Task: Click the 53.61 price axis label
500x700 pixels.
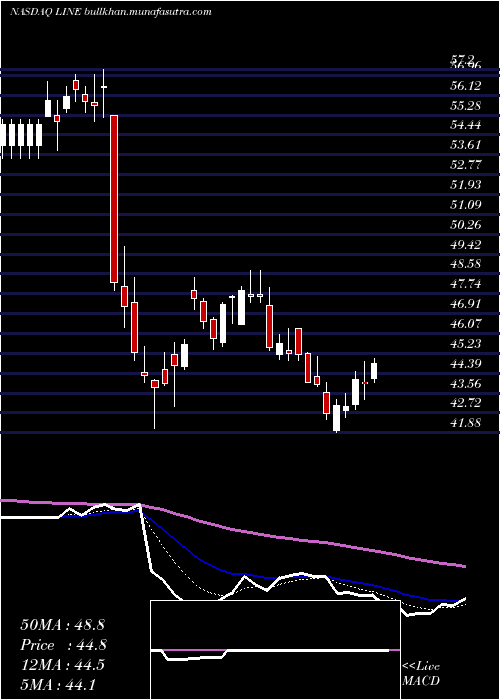Action: coord(466,145)
